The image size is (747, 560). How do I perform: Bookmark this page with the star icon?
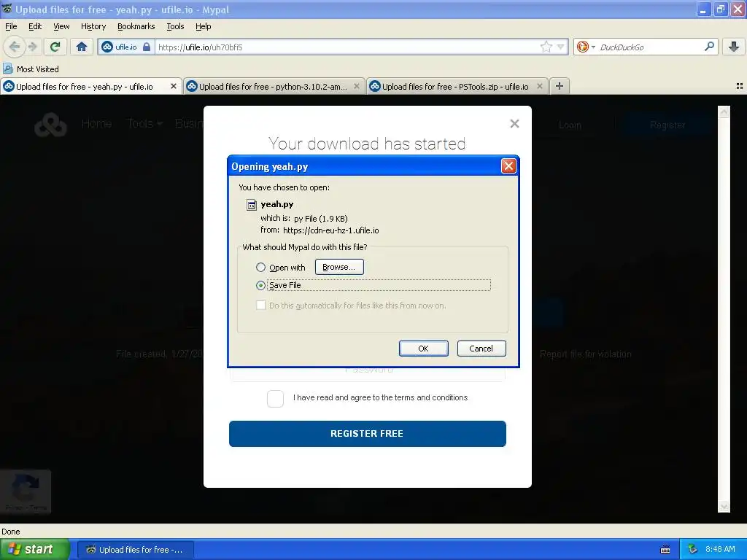pos(546,47)
